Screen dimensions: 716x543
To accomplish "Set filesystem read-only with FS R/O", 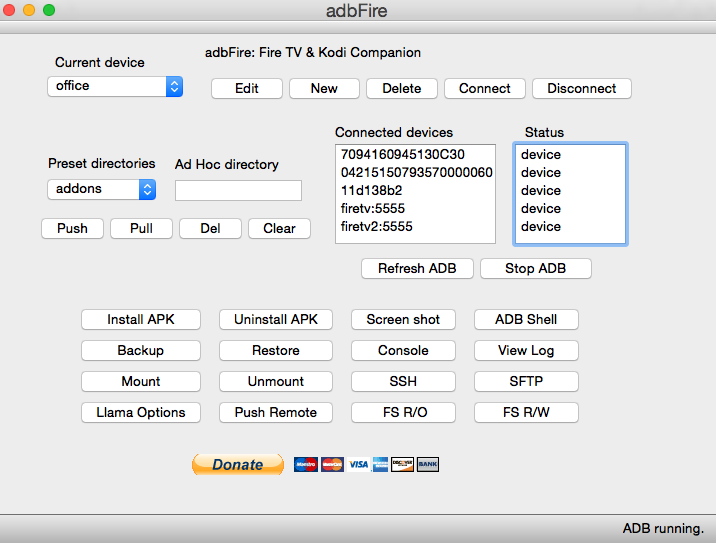I will (x=403, y=413).
